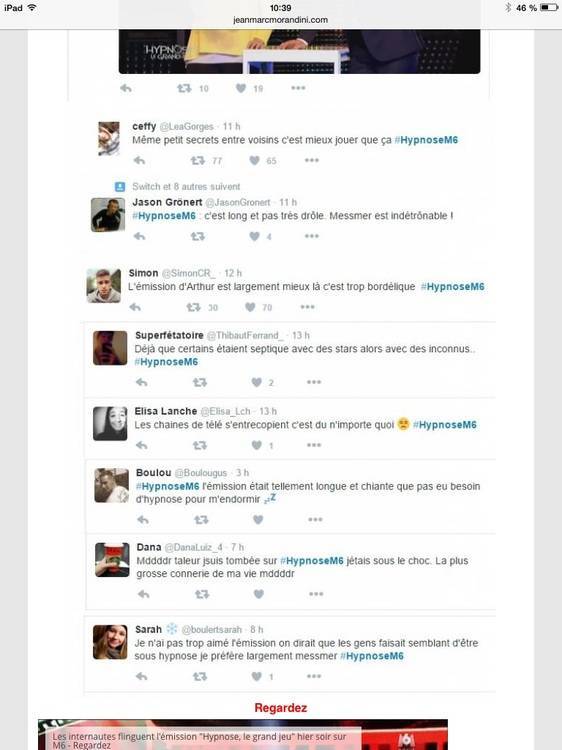The image size is (562, 750).
Task: Like Sarah's tweet about messmer
Action: coord(257,676)
